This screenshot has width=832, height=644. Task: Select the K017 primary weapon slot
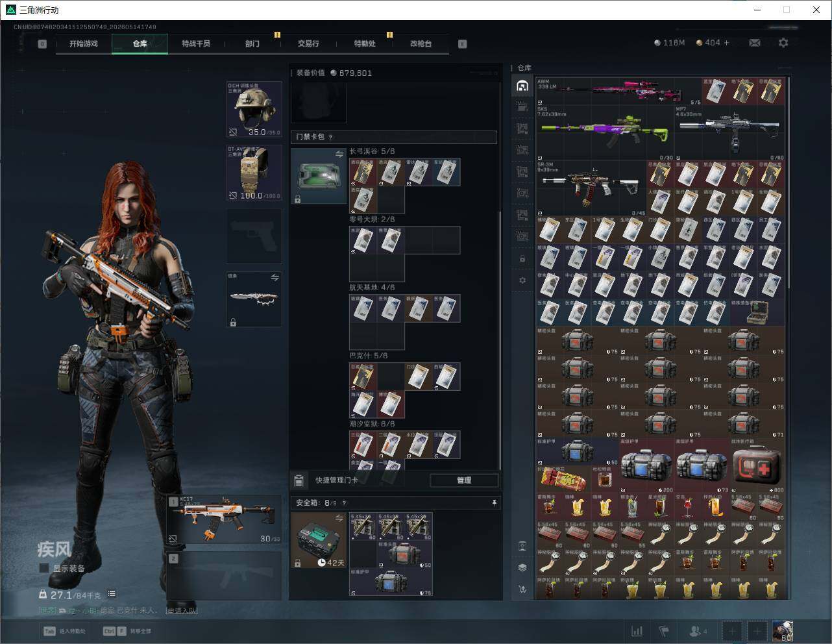(x=225, y=520)
